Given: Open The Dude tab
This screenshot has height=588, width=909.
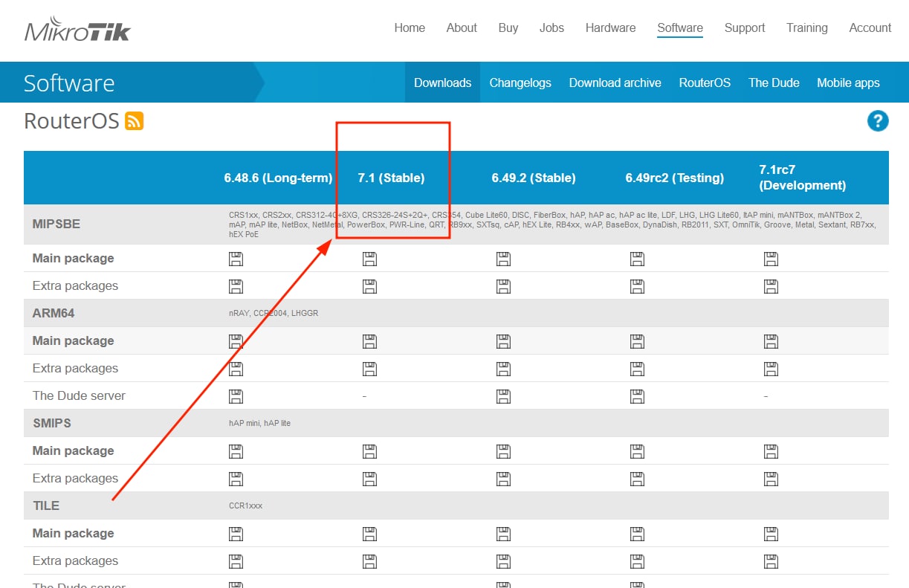Looking at the screenshot, I should pyautogui.click(x=774, y=83).
